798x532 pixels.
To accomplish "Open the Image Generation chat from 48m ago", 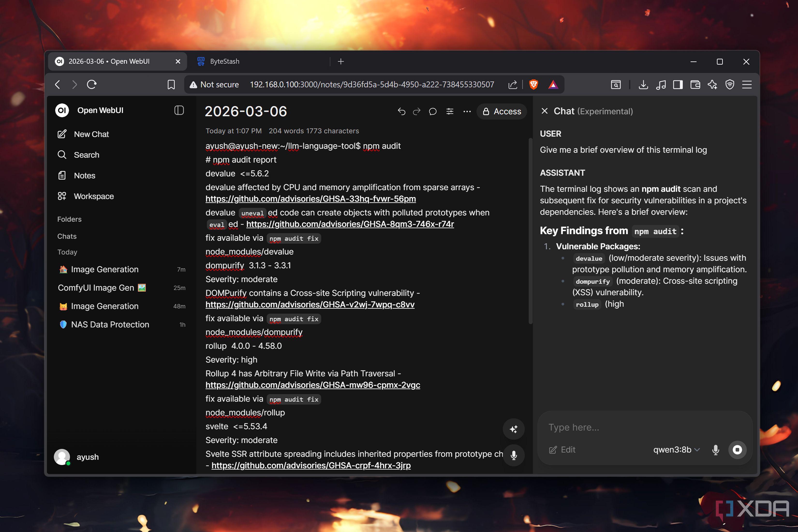I will click(121, 306).
